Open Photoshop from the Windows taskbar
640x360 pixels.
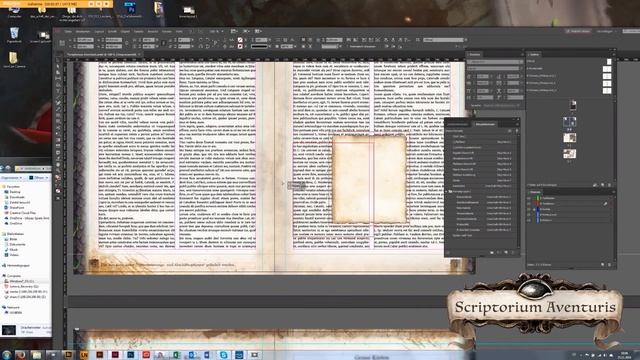(x=130, y=355)
